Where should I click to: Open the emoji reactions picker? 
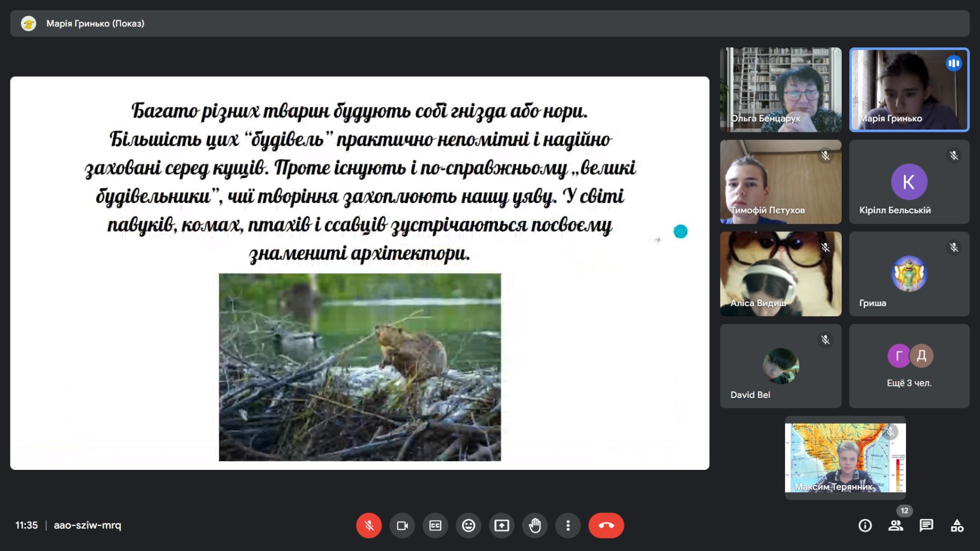tap(469, 525)
